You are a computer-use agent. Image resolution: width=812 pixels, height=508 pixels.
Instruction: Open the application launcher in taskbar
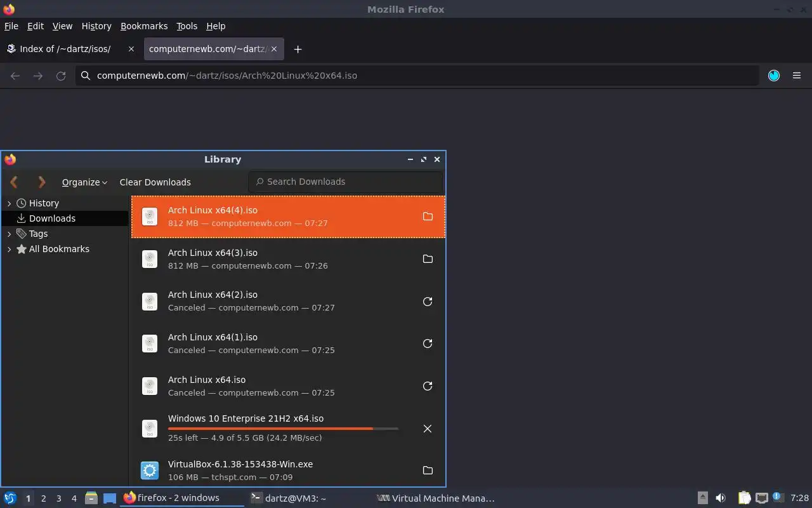point(10,498)
